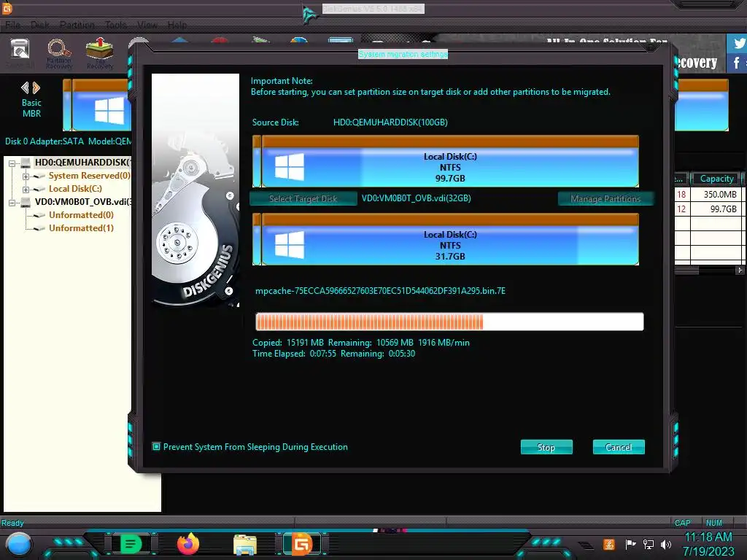Select VD0:VM0B0T_OVB.vdi in the tree
747x560 pixels.
[83, 202]
